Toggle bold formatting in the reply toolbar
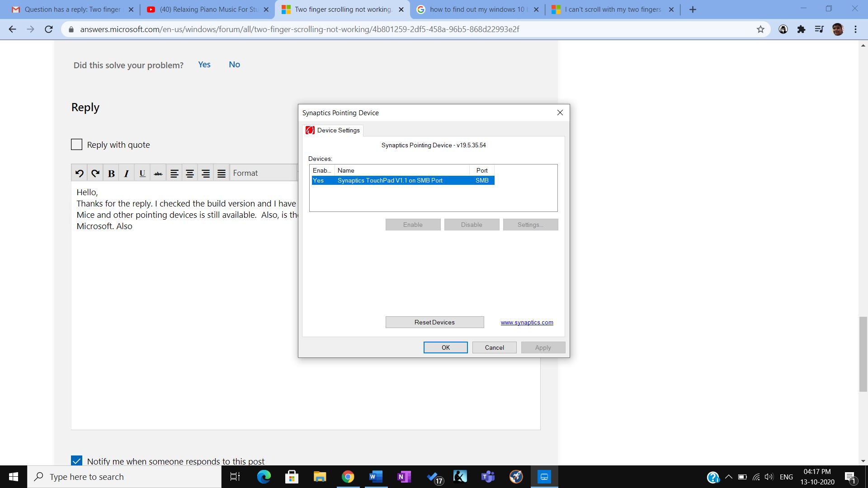 pyautogui.click(x=111, y=173)
